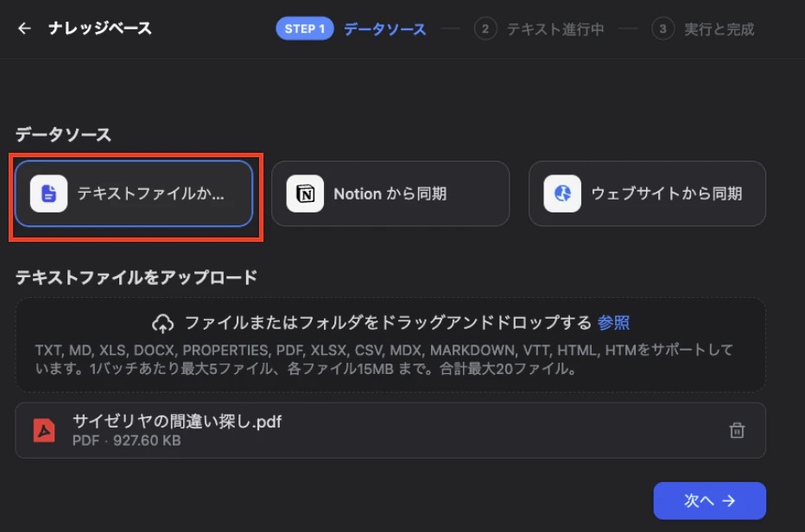This screenshot has width=805, height=532.
Task: Click the website globe icon
Action: click(x=562, y=193)
